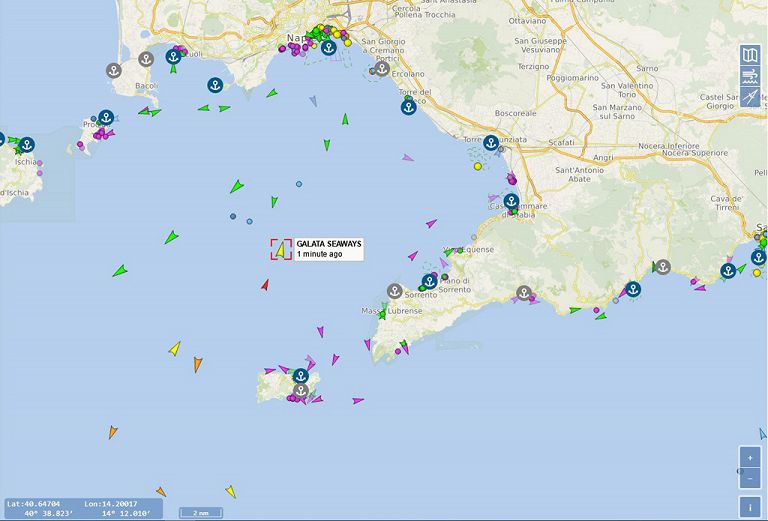The image size is (768, 521).
Task: Toggle the wind and waves weather overlay
Action: point(750,76)
